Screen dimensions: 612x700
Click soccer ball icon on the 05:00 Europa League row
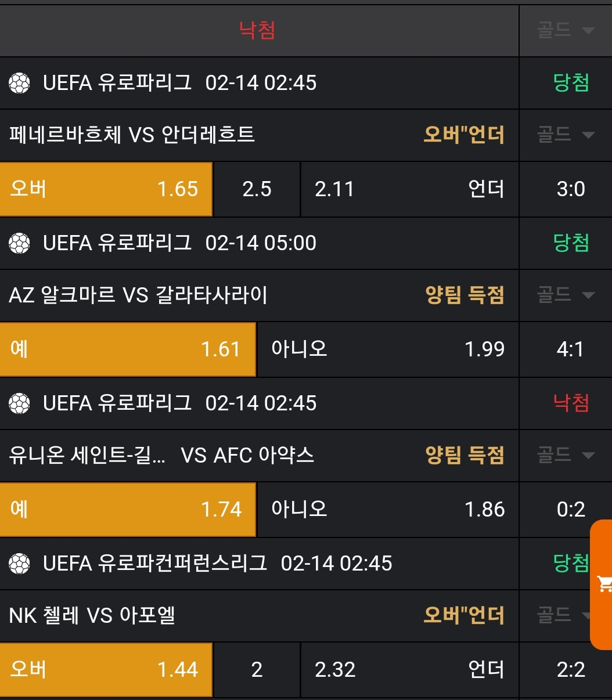click(x=19, y=243)
